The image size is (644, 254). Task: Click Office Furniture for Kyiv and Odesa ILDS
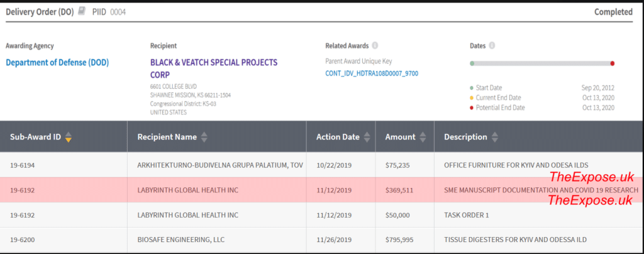[516, 165]
